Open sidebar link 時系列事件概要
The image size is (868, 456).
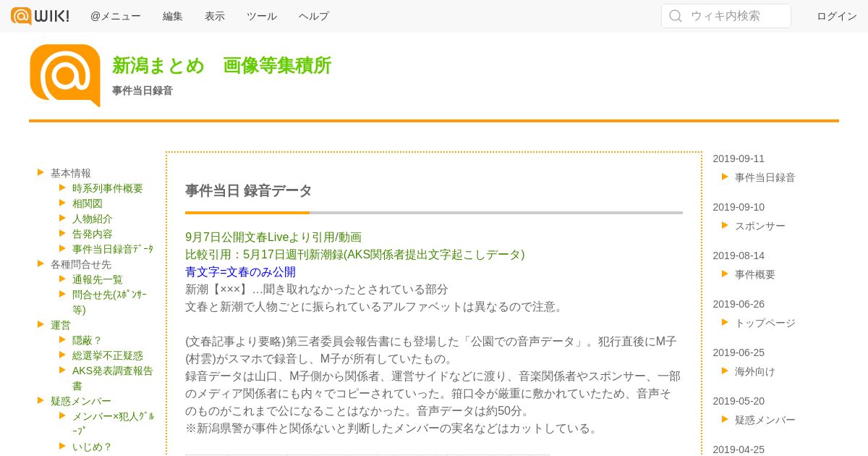click(x=108, y=188)
